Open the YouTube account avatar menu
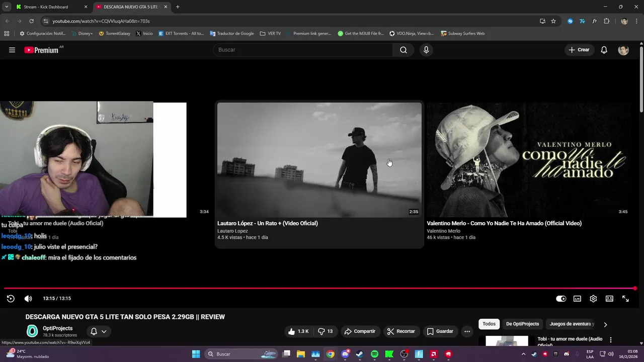The height and width of the screenshot is (362, 644). 623,50
